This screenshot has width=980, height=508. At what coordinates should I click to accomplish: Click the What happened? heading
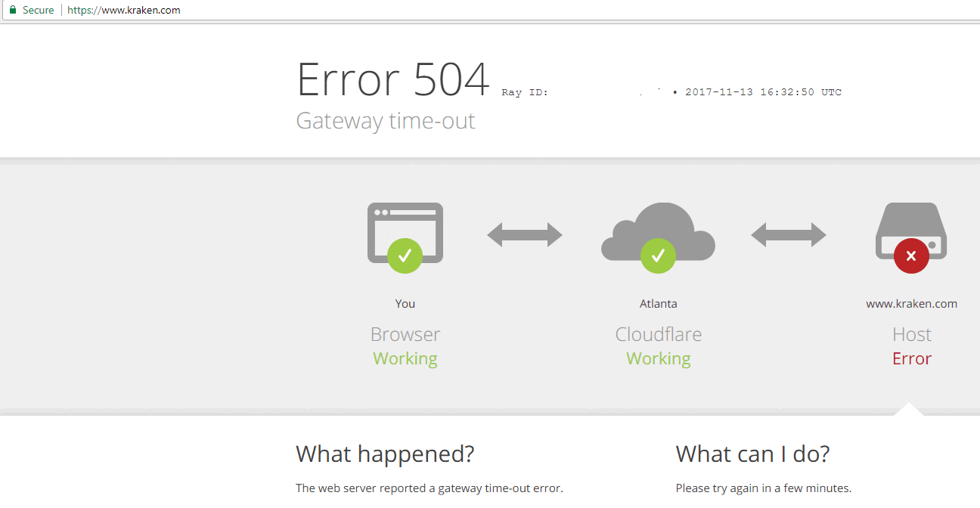tap(385, 454)
